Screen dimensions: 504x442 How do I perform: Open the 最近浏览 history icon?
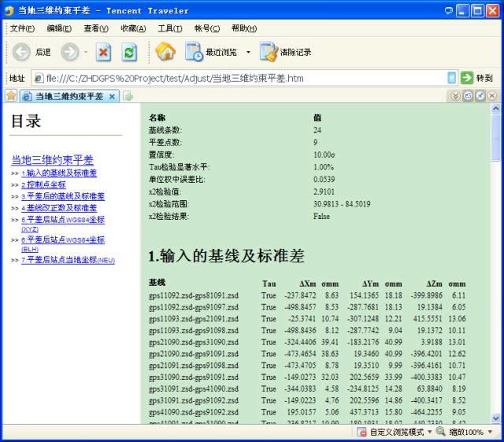click(194, 52)
